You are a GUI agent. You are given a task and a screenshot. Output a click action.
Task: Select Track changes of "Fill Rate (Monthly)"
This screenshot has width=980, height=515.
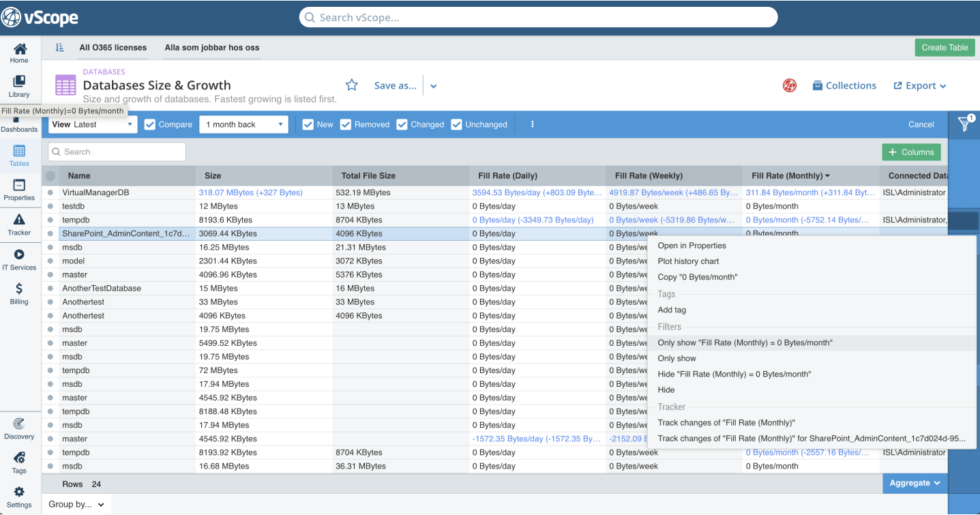click(726, 423)
